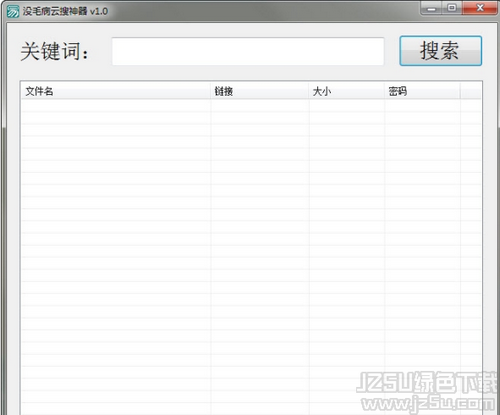Click the app icon in the title bar
This screenshot has height=415, width=500.
(13, 11)
